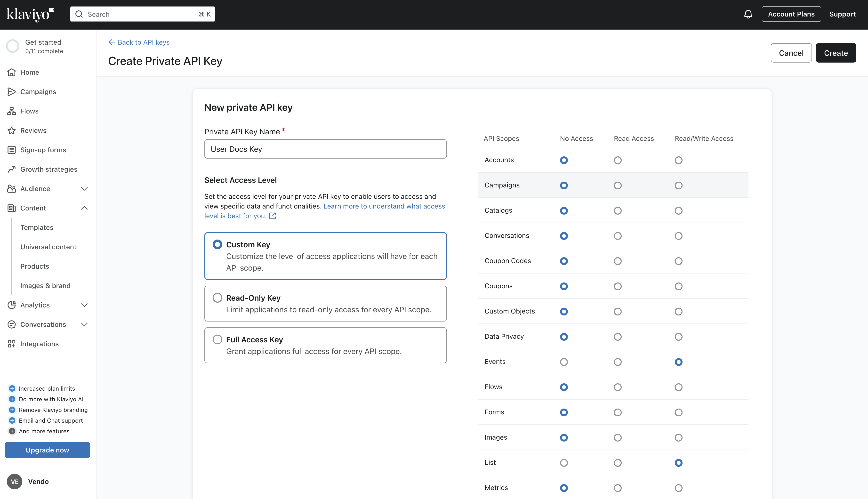Screen dimensions: 868x499
Task: Click the Campaigns paper-plane icon
Action: 12,91
